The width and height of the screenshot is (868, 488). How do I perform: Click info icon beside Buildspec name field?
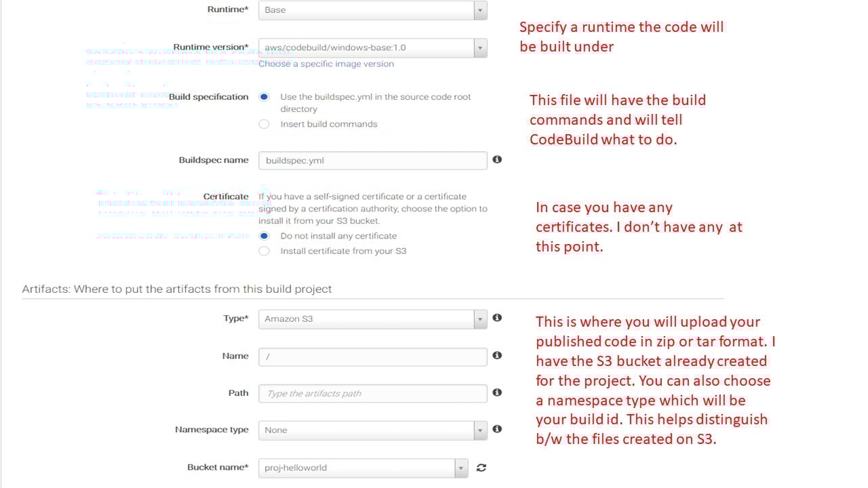pyautogui.click(x=497, y=159)
